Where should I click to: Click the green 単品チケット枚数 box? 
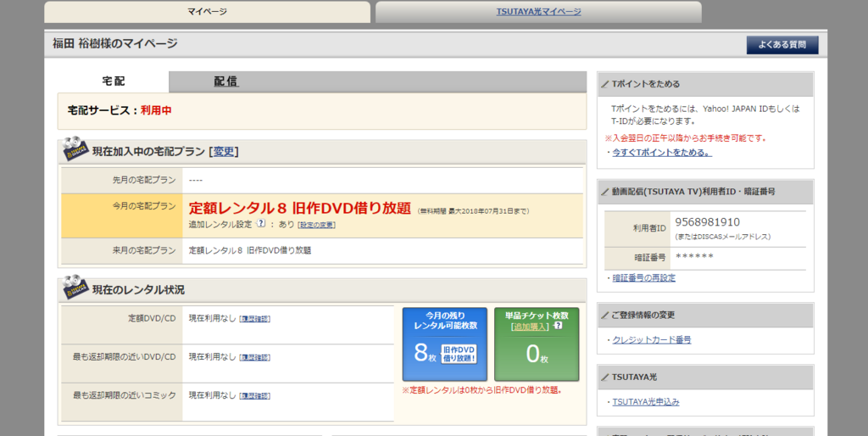(x=537, y=344)
